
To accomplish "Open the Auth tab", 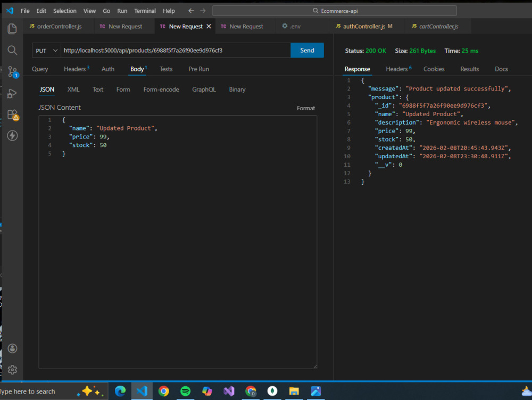I will (108, 69).
